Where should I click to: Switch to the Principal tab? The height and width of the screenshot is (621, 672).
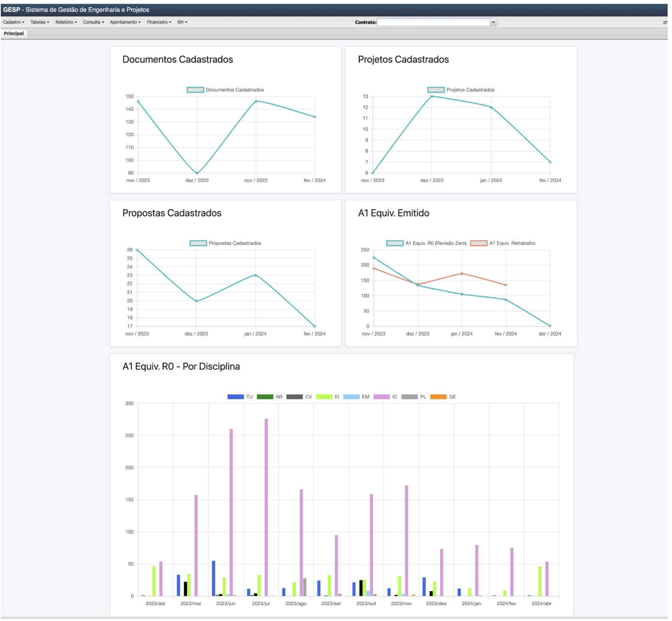[14, 33]
